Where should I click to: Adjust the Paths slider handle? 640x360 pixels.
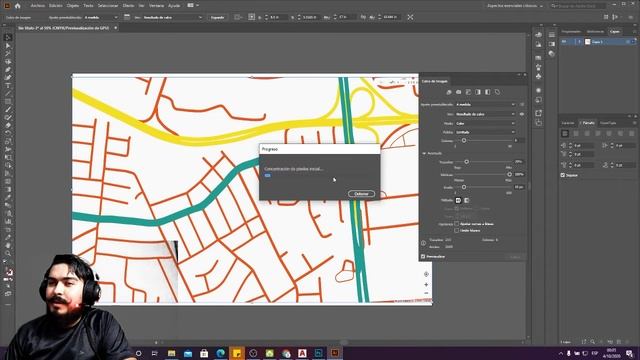tap(467, 162)
